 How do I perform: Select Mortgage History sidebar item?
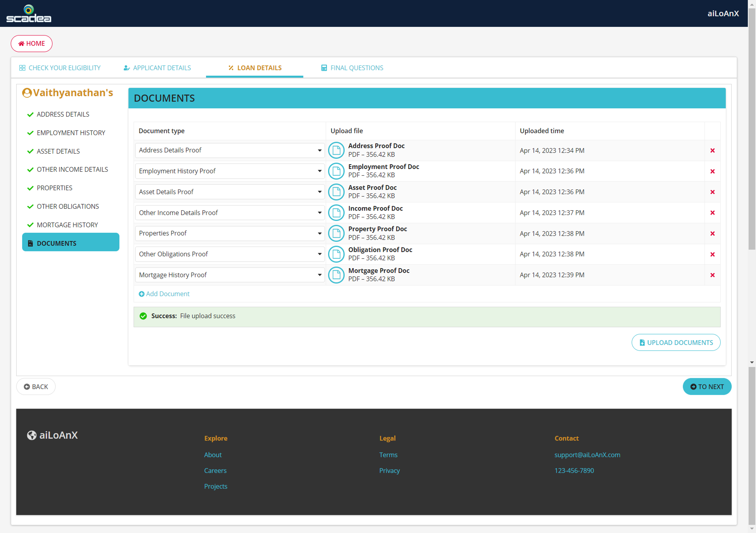pos(68,225)
